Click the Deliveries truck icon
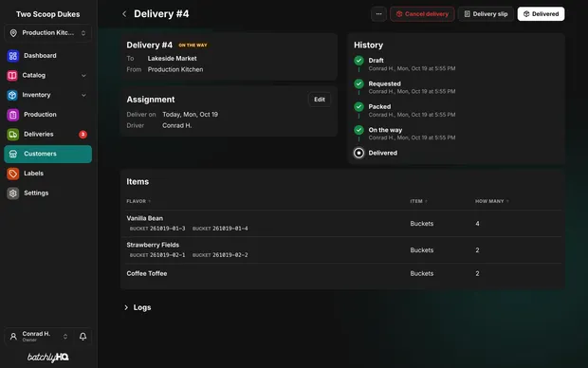588x368 pixels. coord(12,135)
